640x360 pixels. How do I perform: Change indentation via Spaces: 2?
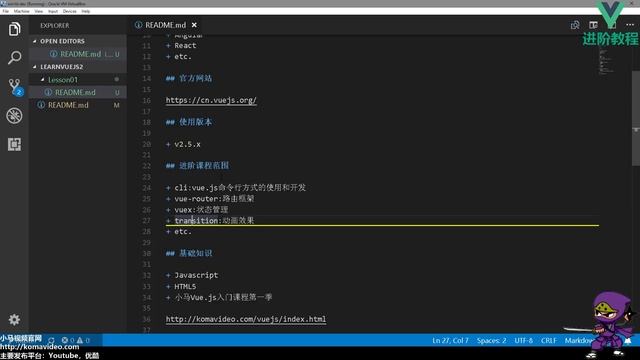pyautogui.click(x=491, y=340)
